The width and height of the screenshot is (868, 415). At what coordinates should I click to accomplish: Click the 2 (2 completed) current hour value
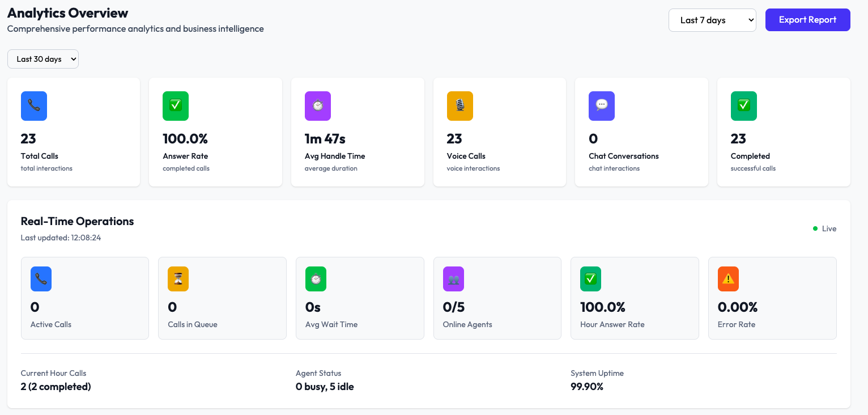(56, 387)
